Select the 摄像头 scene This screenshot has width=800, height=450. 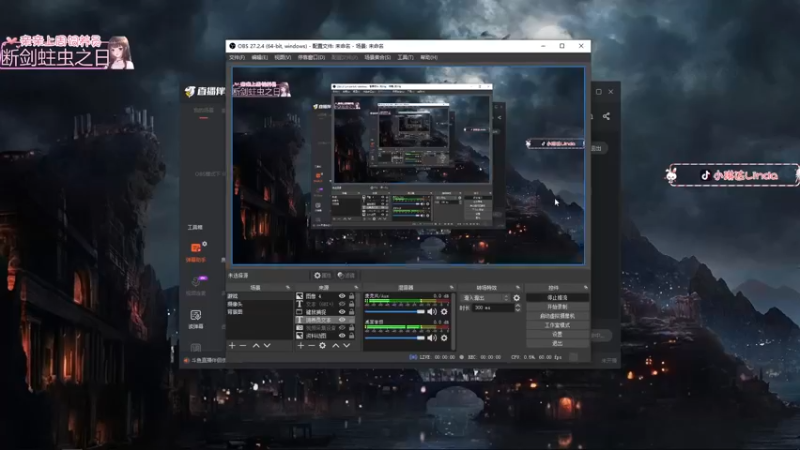coord(259,304)
